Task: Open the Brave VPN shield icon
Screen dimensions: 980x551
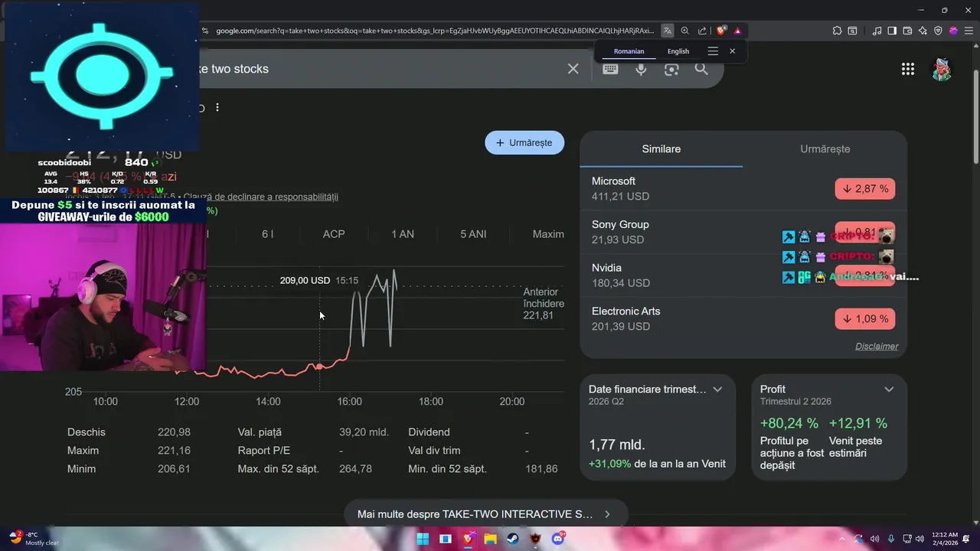Action: (938, 31)
